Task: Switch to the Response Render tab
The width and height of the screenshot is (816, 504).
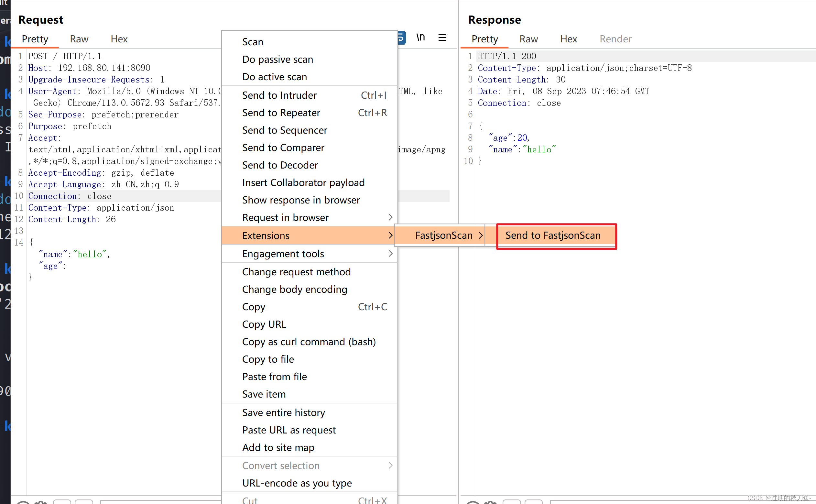Action: coord(615,39)
